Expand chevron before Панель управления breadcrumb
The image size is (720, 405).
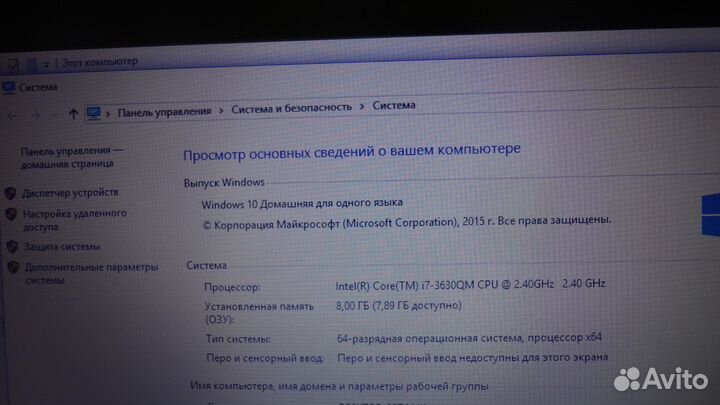108,113
